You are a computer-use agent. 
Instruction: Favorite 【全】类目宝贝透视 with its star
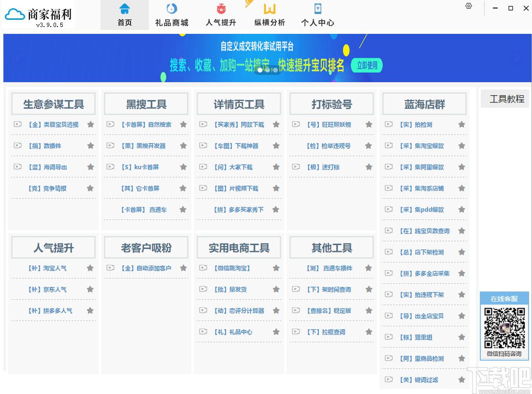point(90,125)
